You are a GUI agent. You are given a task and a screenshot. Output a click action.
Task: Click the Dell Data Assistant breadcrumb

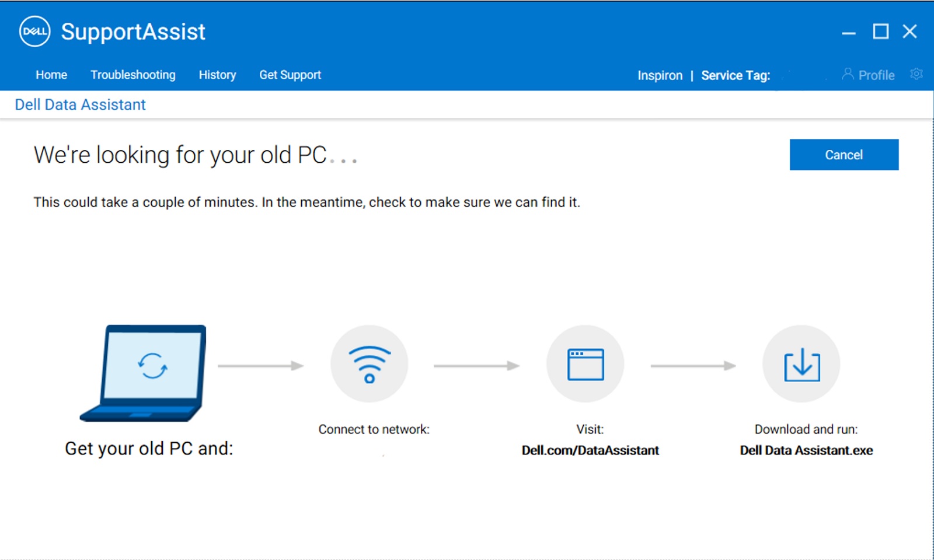[81, 105]
